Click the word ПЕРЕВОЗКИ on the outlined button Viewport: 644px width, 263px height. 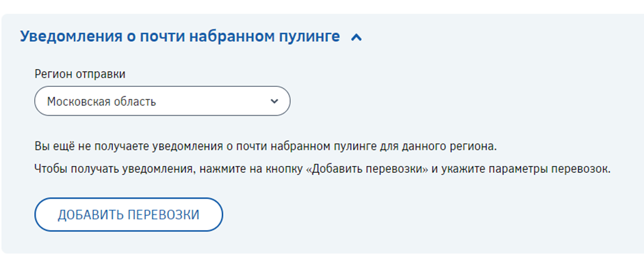coord(163,214)
